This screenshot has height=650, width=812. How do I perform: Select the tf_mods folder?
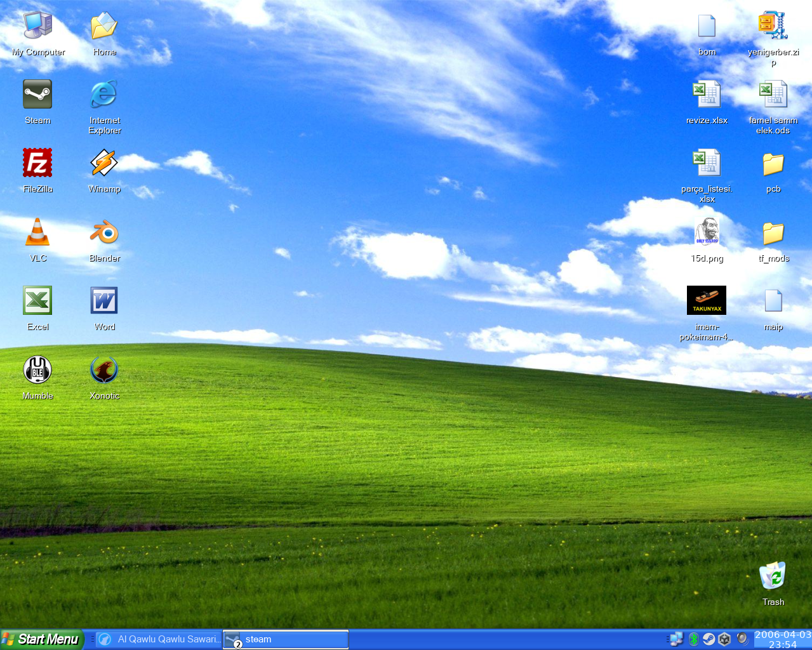773,233
